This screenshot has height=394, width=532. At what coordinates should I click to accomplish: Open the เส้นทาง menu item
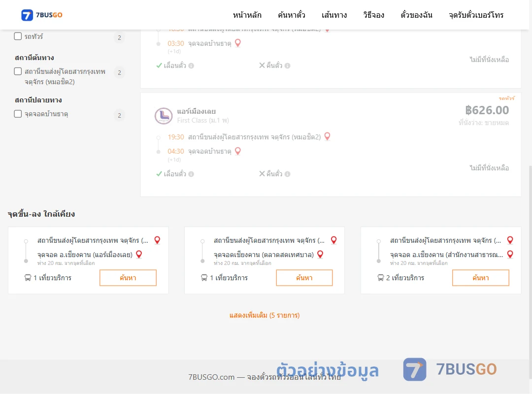pyautogui.click(x=334, y=15)
